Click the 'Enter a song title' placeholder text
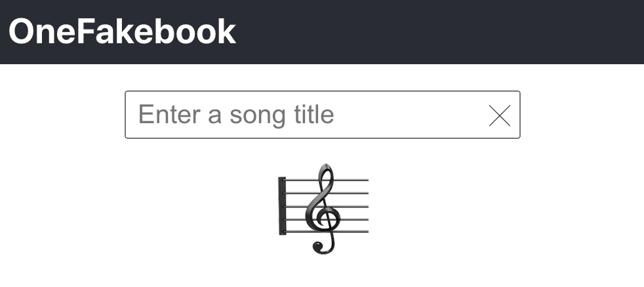Screen dimensions: 644x287 coord(236,115)
